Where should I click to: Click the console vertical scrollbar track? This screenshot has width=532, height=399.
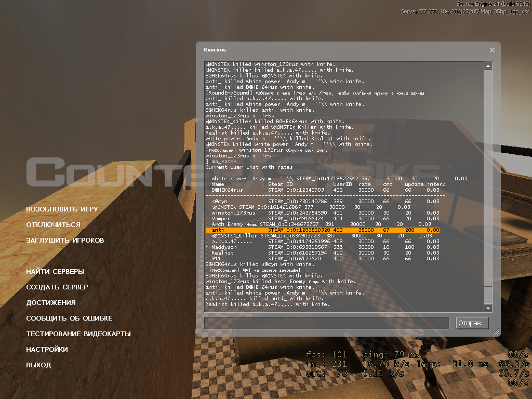click(488, 187)
